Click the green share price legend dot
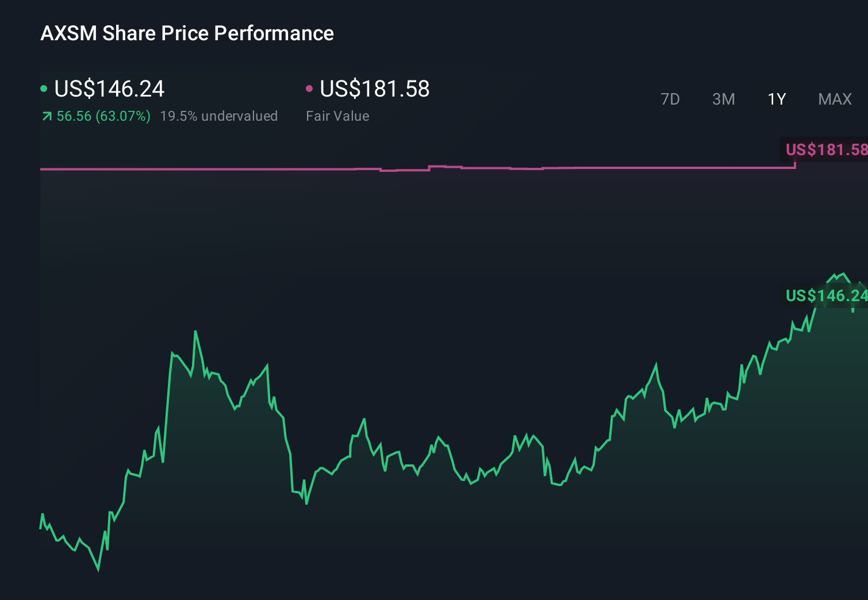The width and height of the screenshot is (868, 600). click(x=44, y=88)
